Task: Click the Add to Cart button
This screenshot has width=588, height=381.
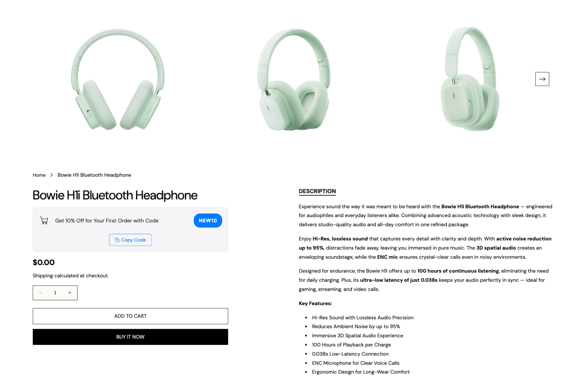Action: coord(130,316)
